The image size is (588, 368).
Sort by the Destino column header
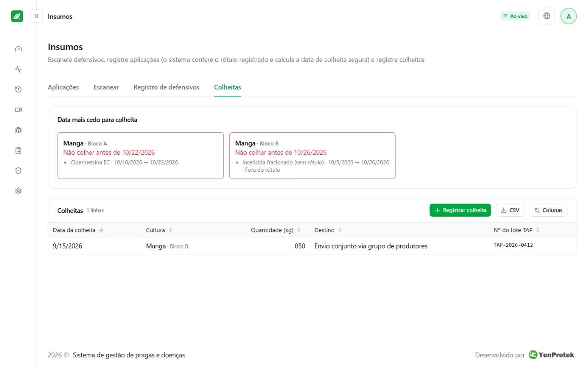328,230
